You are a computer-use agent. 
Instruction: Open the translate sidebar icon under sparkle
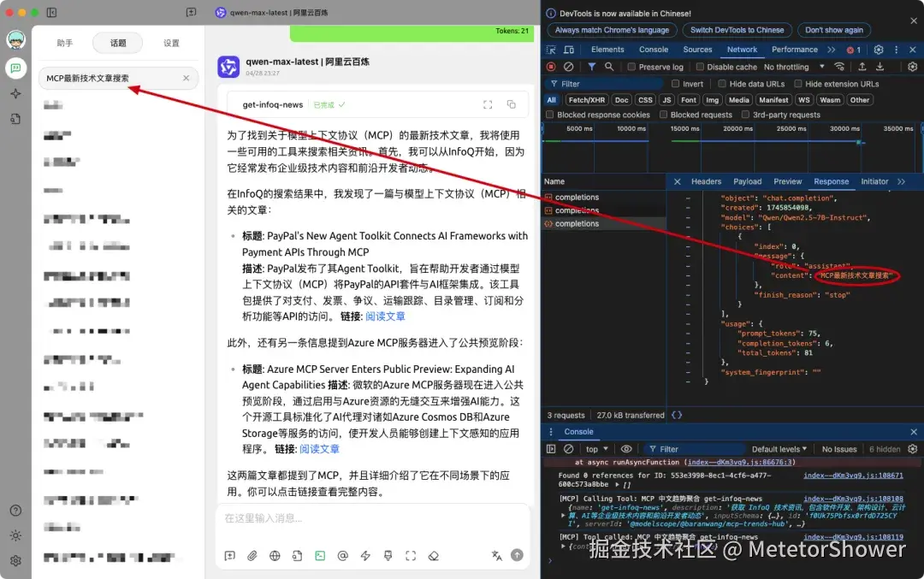point(16,119)
